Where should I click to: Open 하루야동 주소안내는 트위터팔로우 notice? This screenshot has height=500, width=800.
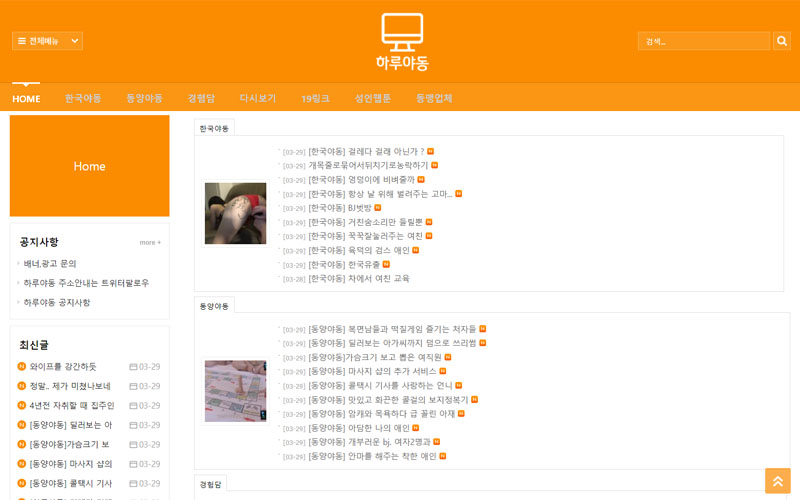[86, 283]
